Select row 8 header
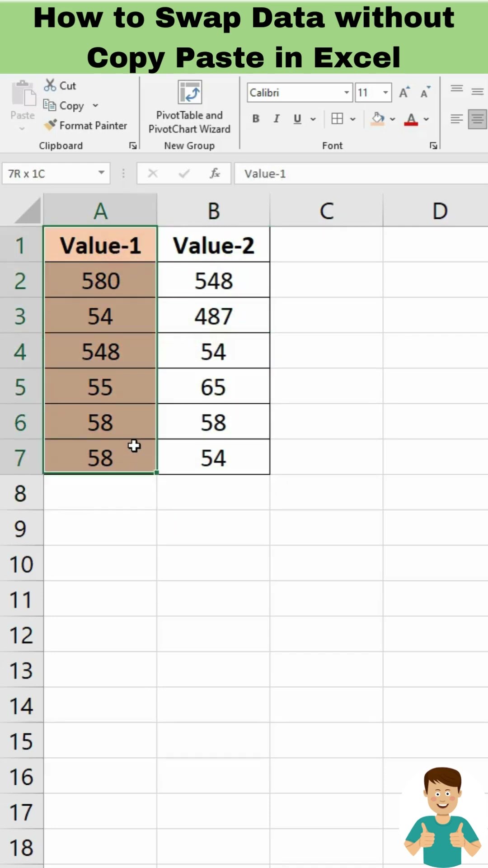The image size is (488, 868). pos(21,493)
